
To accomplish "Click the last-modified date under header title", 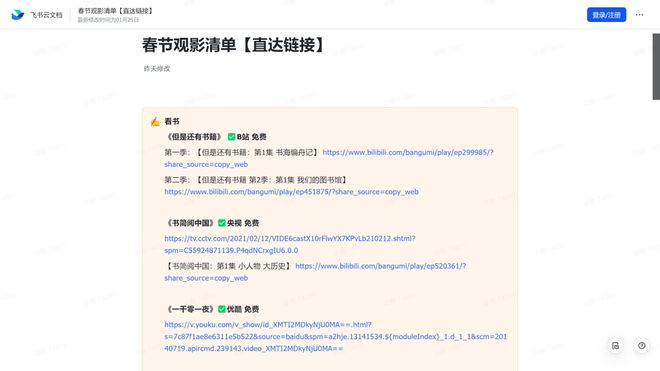I will coord(108,20).
